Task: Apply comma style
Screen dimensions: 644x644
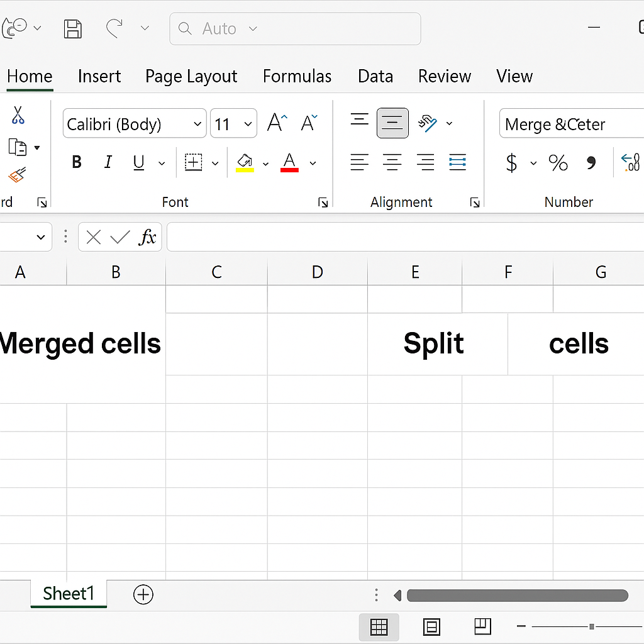Action: pos(591,163)
